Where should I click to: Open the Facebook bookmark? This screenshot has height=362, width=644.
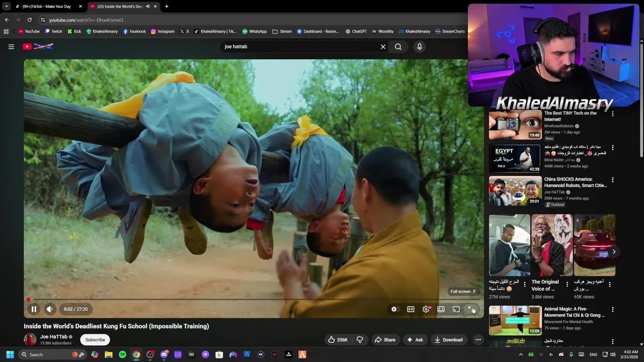pyautogui.click(x=134, y=31)
